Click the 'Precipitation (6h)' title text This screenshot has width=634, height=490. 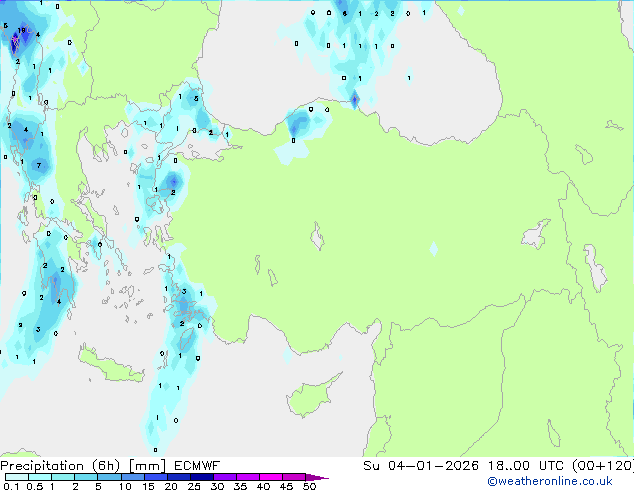click(60, 466)
